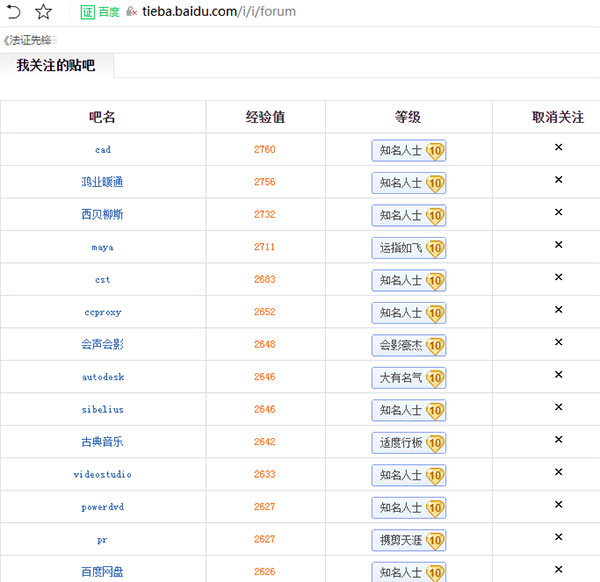600x582 pixels.
Task: Click the 适度行板 level badge
Action: 409,443
